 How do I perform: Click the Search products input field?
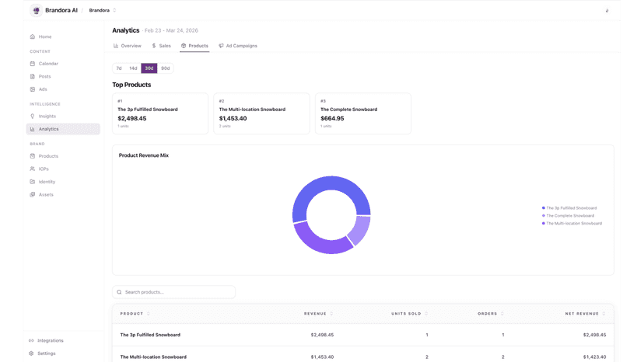[x=173, y=292]
